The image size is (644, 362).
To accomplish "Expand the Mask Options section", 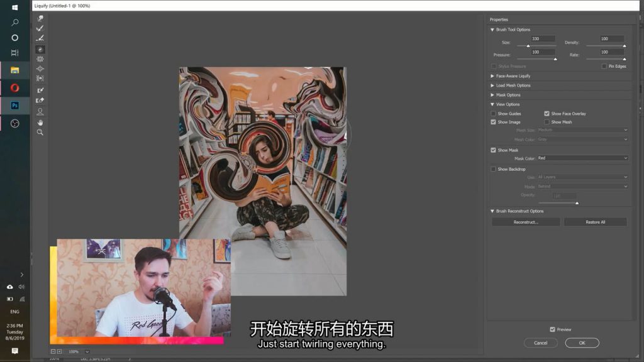I will coord(492,95).
